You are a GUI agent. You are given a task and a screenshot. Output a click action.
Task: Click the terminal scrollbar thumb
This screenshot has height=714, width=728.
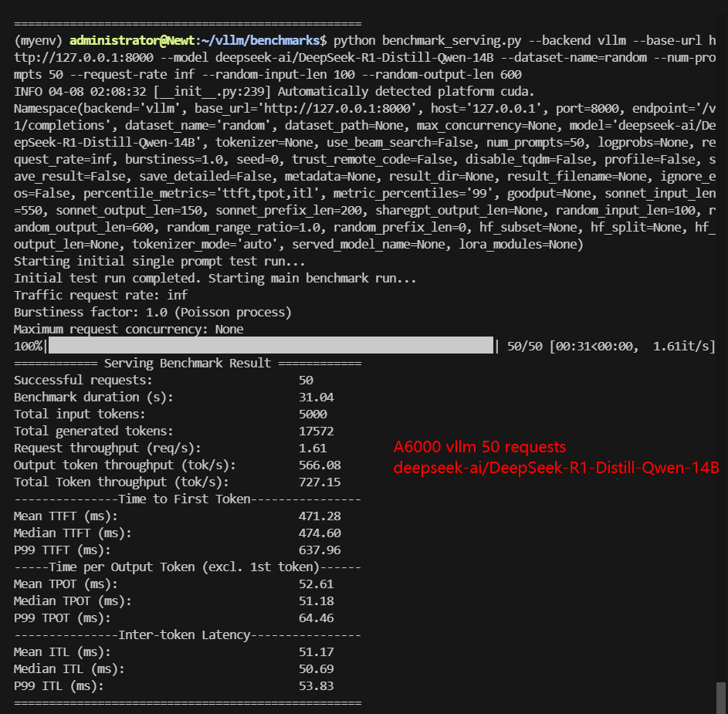click(x=720, y=698)
